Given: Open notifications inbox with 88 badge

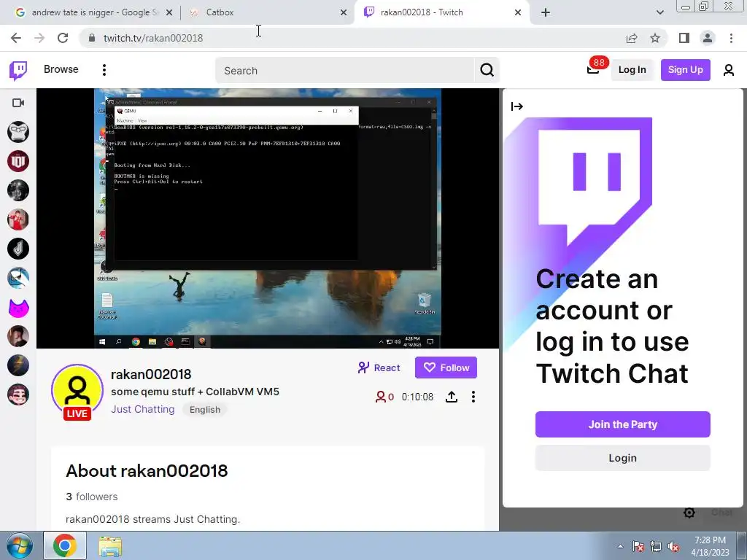Looking at the screenshot, I should (594, 69).
